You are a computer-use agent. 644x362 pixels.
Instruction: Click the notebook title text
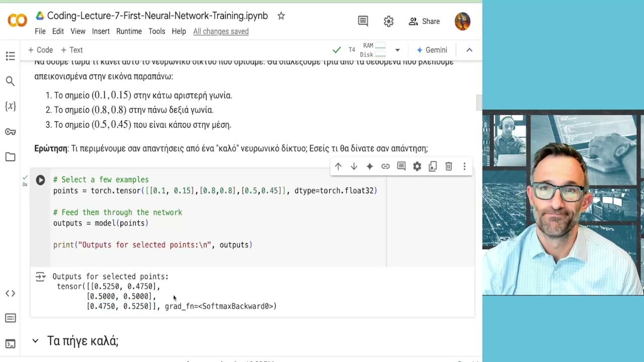click(x=157, y=16)
